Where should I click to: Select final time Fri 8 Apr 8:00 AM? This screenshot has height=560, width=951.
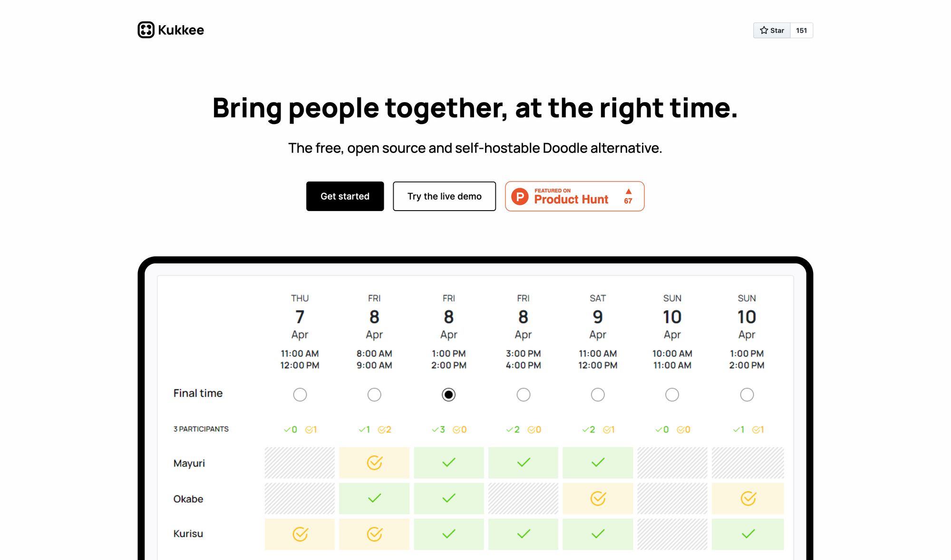coord(374,395)
